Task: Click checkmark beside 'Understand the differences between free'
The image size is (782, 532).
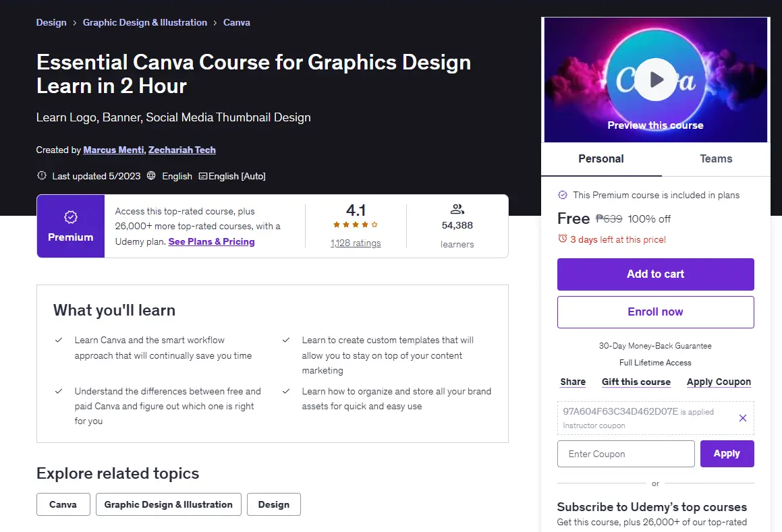Action: (58, 391)
